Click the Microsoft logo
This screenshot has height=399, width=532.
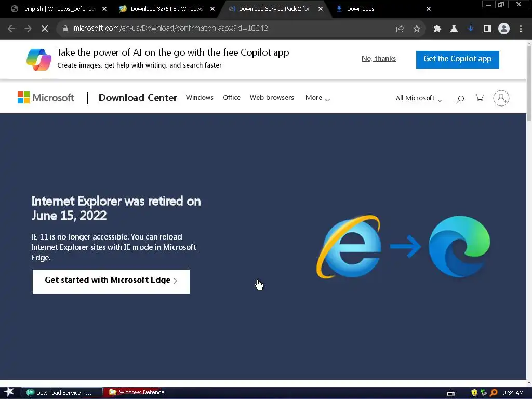pyautogui.click(x=46, y=98)
